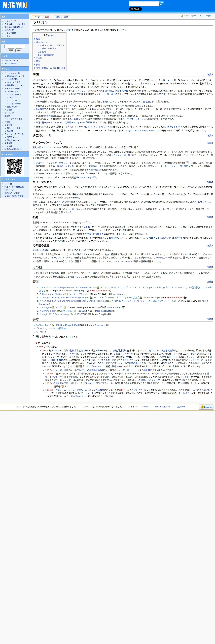The height and width of the screenshot is (644, 215).
Task: Click the header search magnifier icon
Action: point(161,4)
